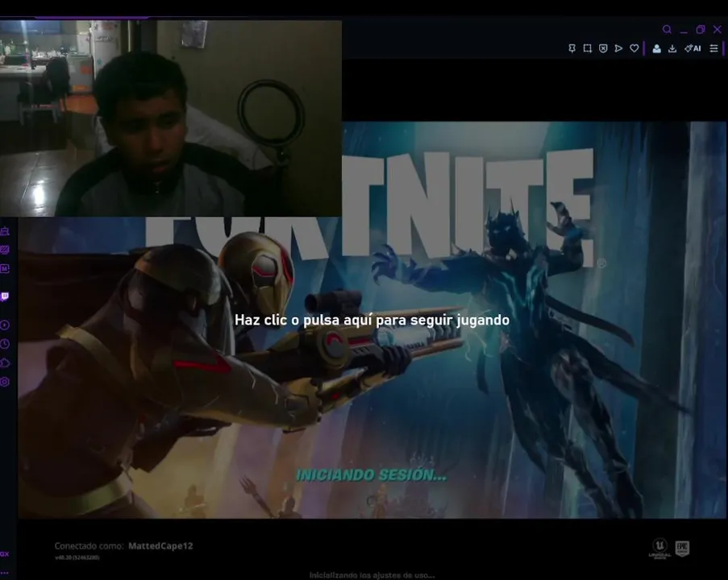This screenshot has width=728, height=580.
Task: Open the easy setup sliders icon
Action: (714, 48)
